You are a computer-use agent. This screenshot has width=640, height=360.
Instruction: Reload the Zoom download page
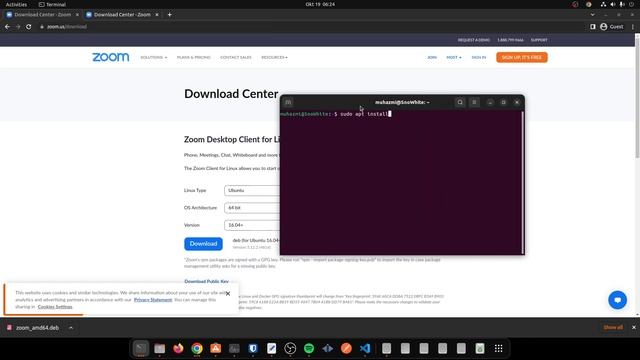pyautogui.click(x=29, y=27)
